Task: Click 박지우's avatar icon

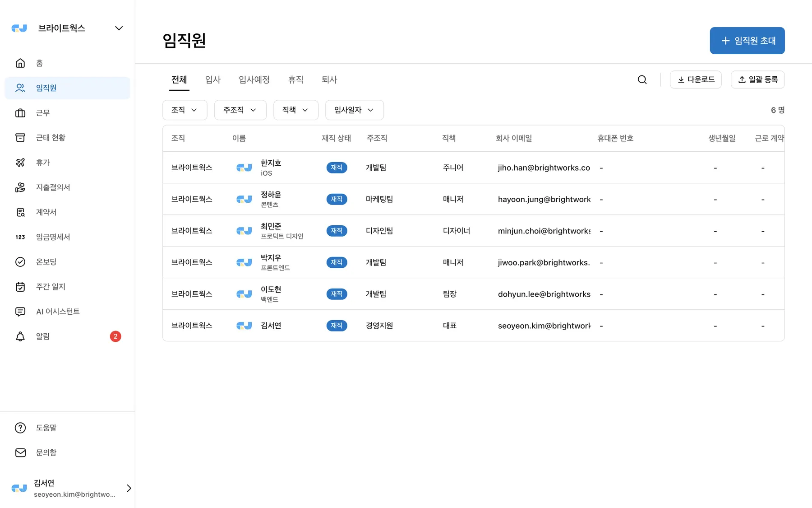Action: [244, 262]
